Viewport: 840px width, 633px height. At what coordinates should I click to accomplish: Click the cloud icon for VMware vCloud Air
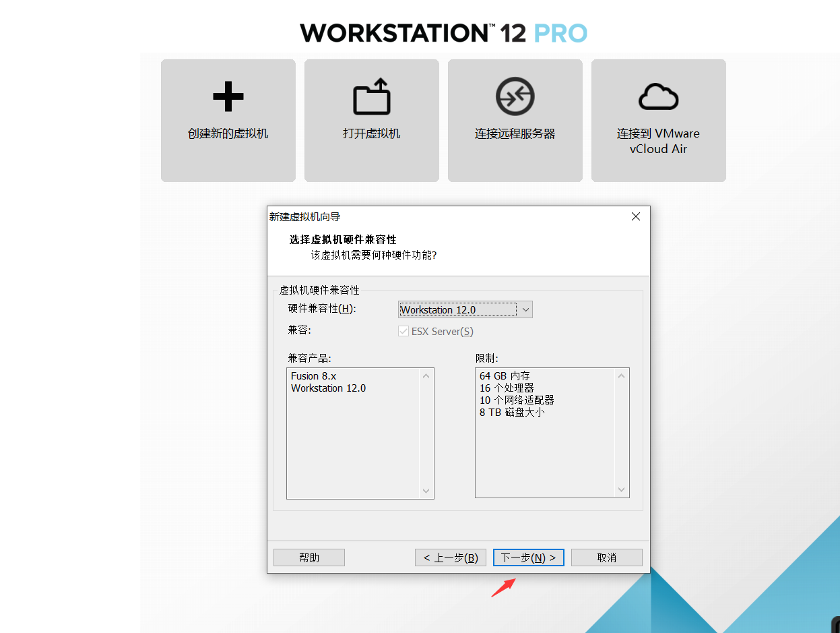tap(658, 97)
